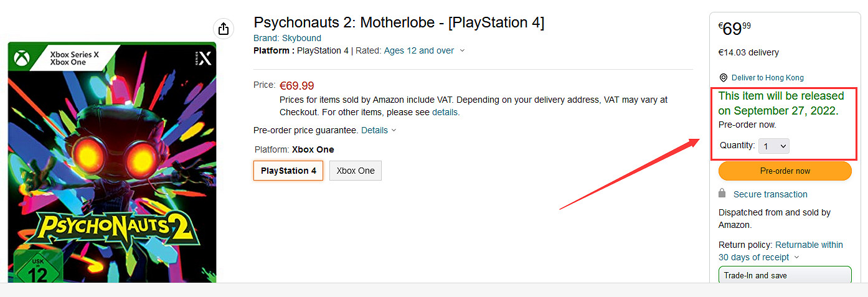The width and height of the screenshot is (868, 297).
Task: Expand the Ages 12 and over rating
Action: pos(462,51)
